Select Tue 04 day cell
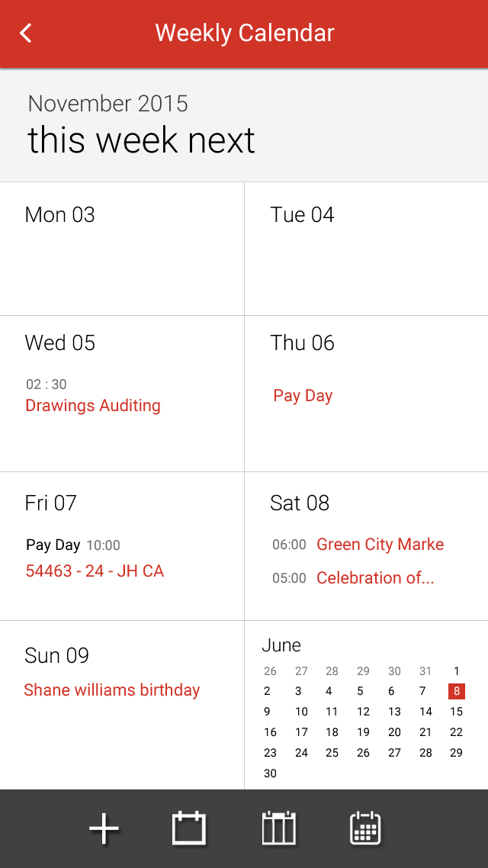The height and width of the screenshot is (868, 488). (x=366, y=249)
